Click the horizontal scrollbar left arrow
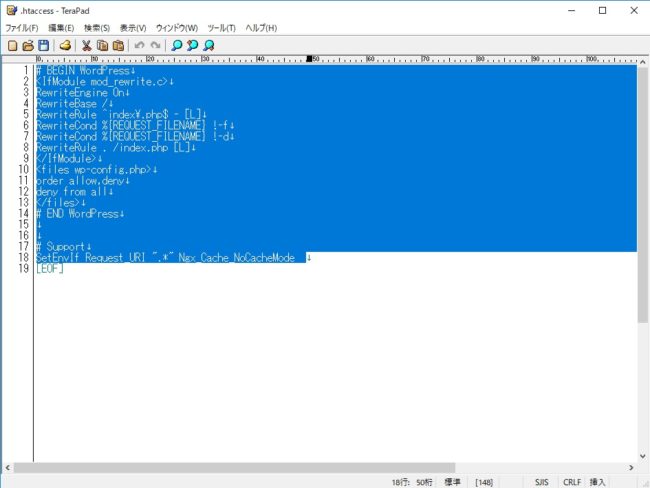Screen dimensions: 650x488 [7, 467]
